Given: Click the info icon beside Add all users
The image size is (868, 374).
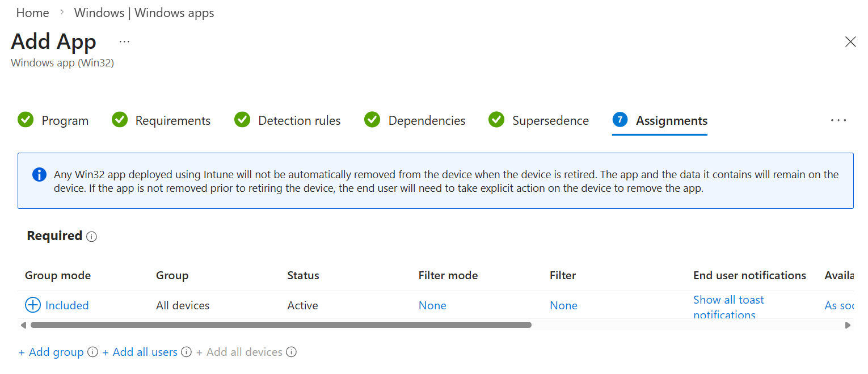Looking at the screenshot, I should coord(186,352).
